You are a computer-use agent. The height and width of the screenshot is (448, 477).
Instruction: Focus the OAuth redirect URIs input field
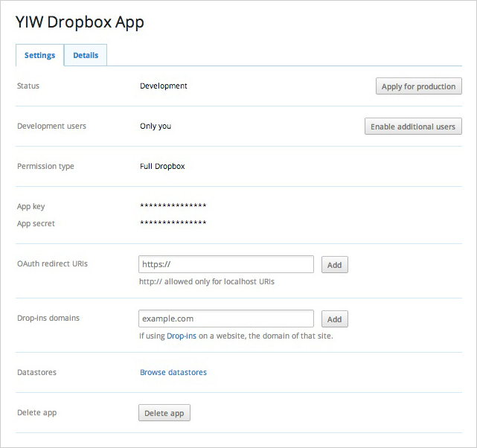coord(226,264)
